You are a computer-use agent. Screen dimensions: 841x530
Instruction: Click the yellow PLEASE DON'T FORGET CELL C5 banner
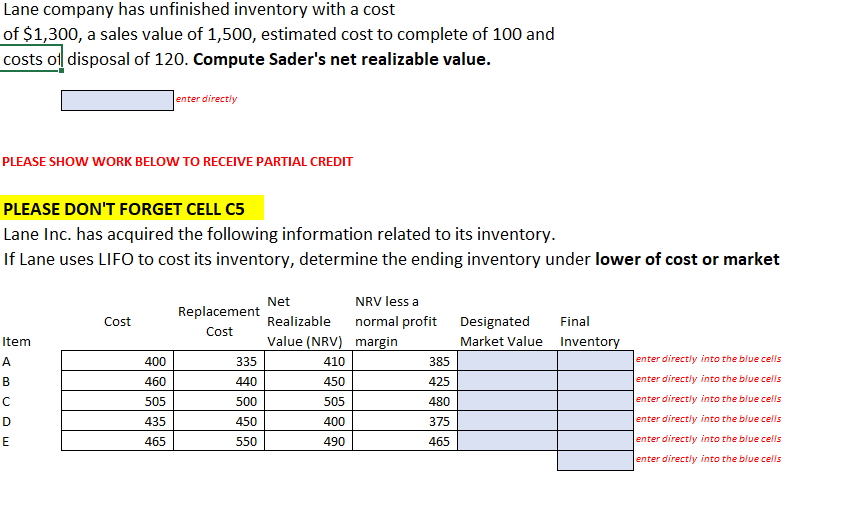tap(132, 208)
